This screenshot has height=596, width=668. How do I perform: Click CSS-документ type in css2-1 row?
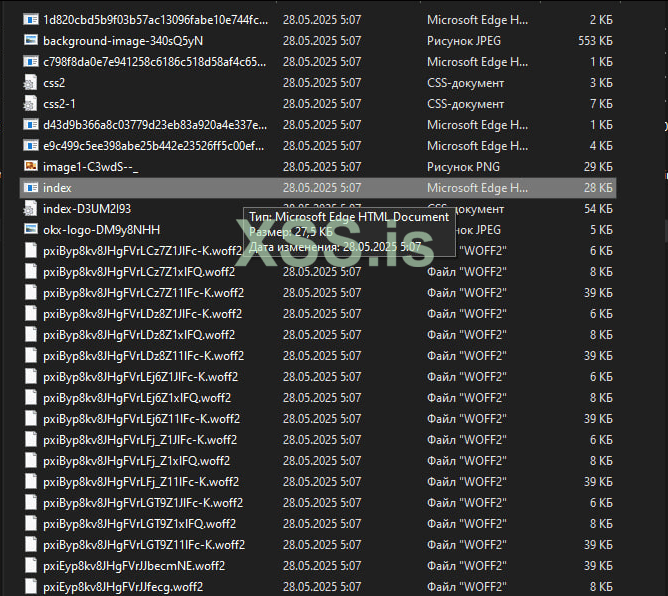466,104
